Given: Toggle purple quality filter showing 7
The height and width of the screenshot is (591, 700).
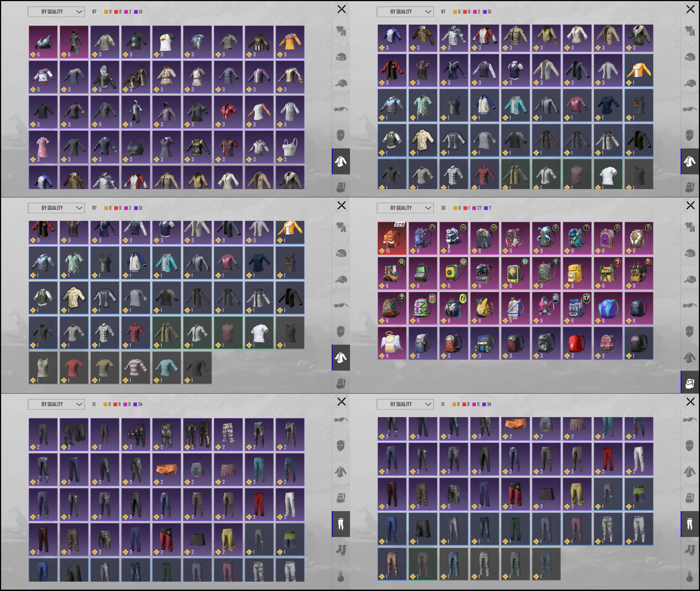Looking at the screenshot, I should [x=487, y=208].
